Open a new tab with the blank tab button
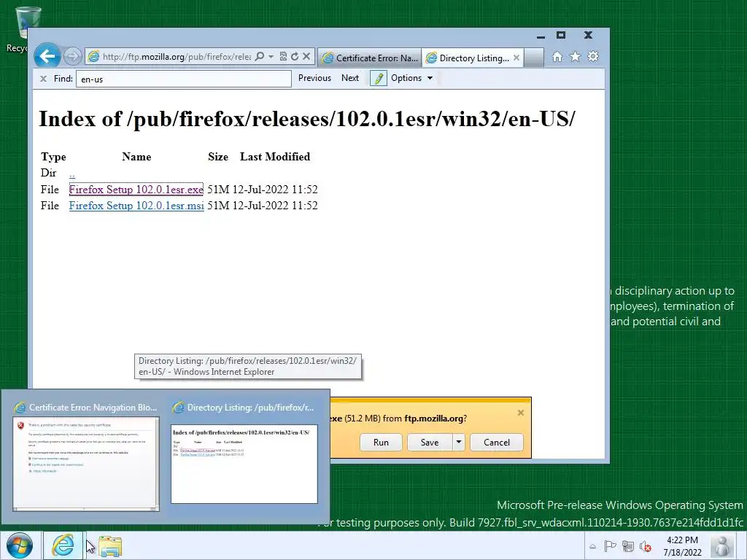Screen dimensions: 747x560 click(x=533, y=58)
